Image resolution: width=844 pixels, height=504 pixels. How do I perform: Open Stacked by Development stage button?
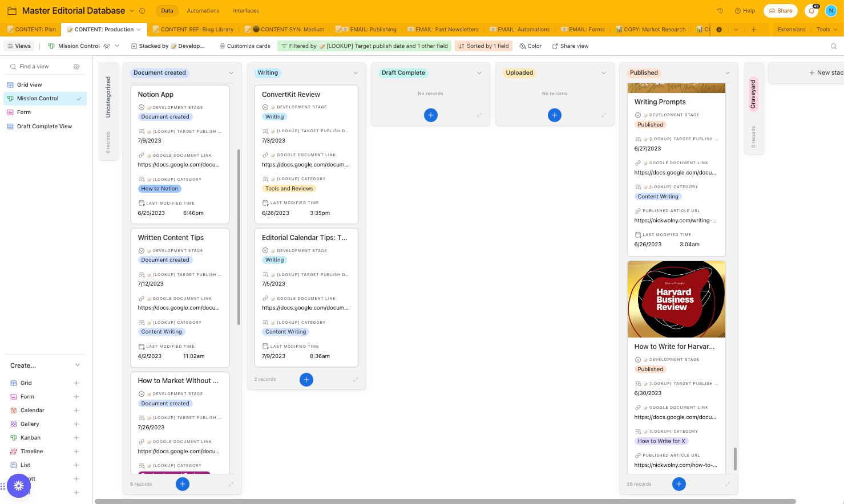[168, 46]
